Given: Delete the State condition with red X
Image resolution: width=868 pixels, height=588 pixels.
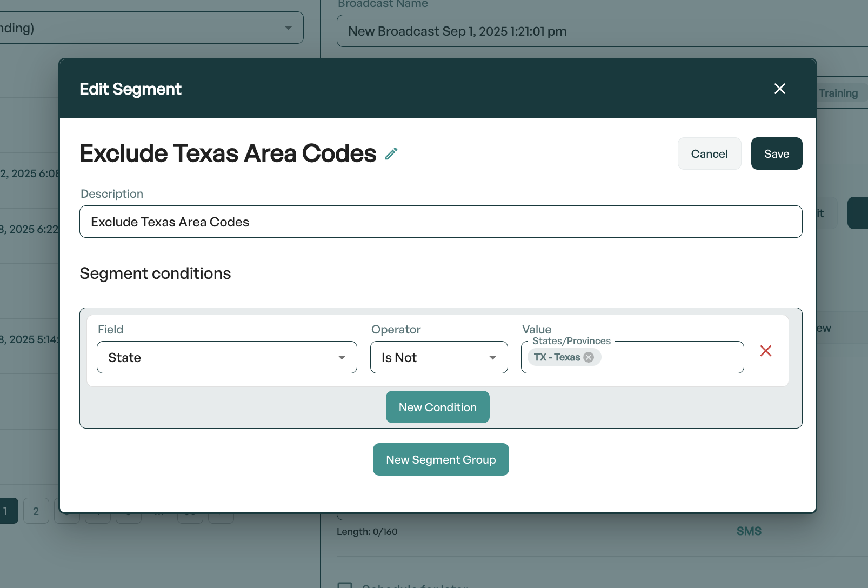Looking at the screenshot, I should coord(765,351).
